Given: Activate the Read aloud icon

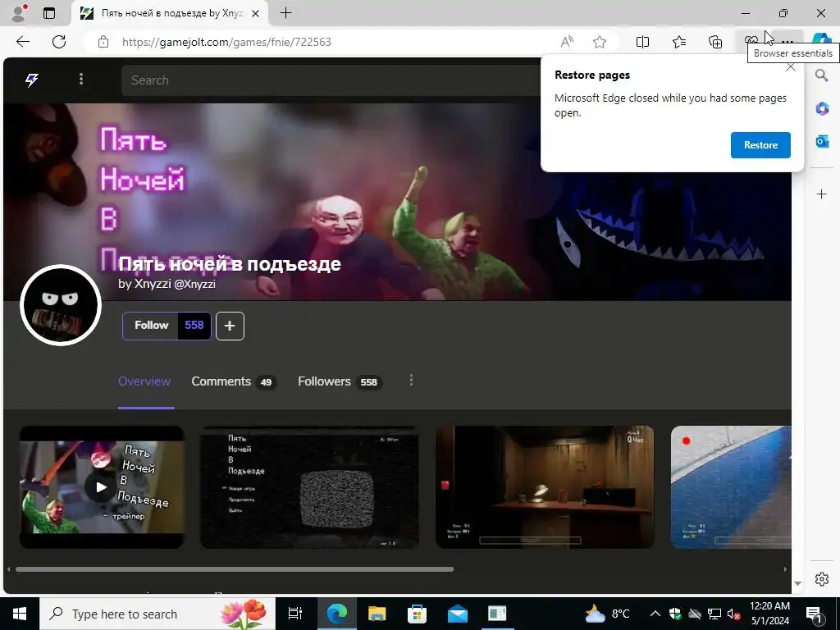Looking at the screenshot, I should (567, 42).
